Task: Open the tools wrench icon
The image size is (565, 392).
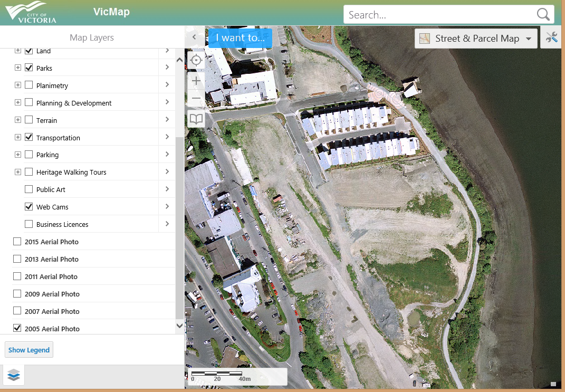Action: [x=551, y=37]
